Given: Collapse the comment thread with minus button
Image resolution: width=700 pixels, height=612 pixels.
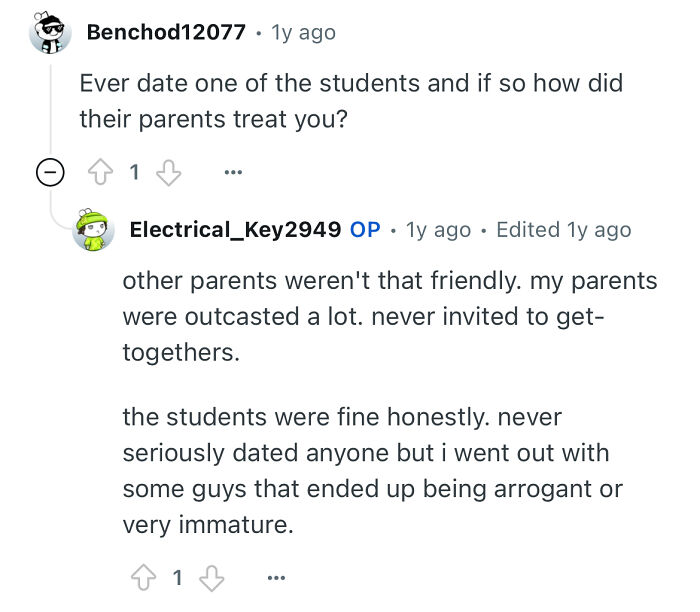Looking at the screenshot, I should (48, 173).
